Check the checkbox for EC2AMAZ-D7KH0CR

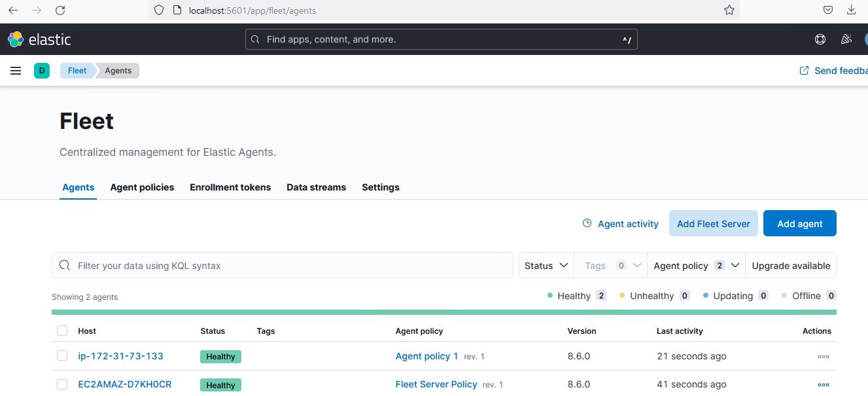click(62, 384)
